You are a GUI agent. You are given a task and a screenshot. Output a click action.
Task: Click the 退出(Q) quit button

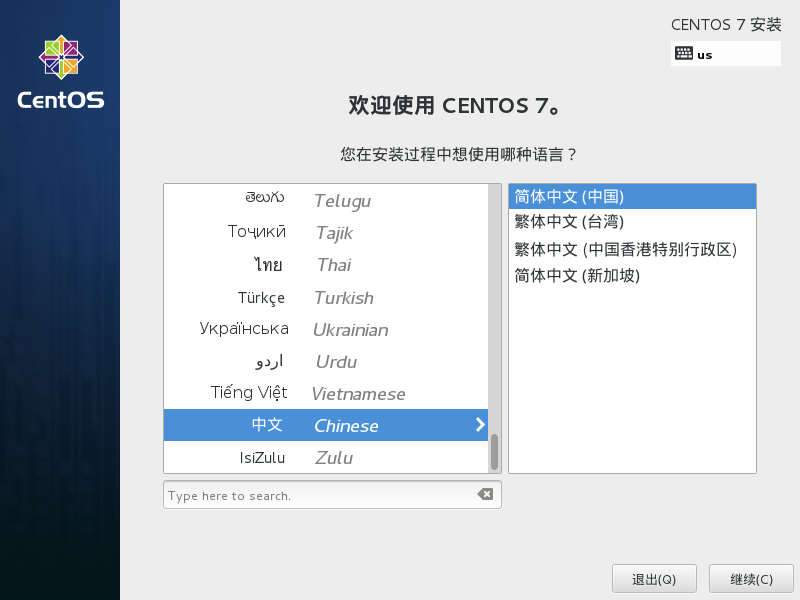point(654,578)
